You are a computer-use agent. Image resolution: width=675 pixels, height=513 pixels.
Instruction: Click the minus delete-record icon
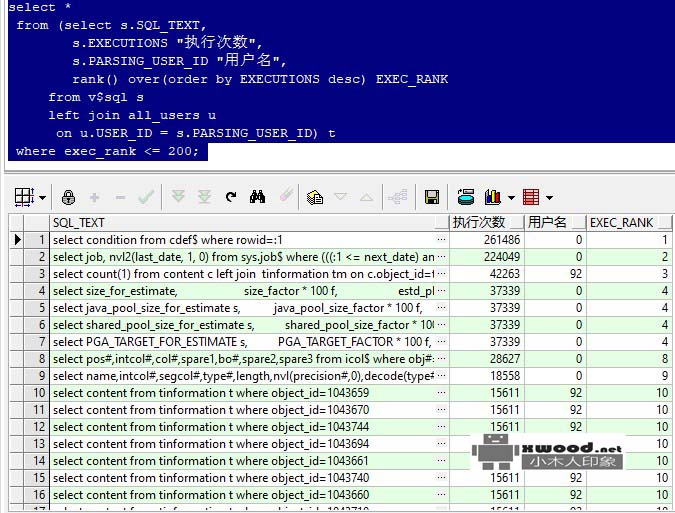point(121,198)
